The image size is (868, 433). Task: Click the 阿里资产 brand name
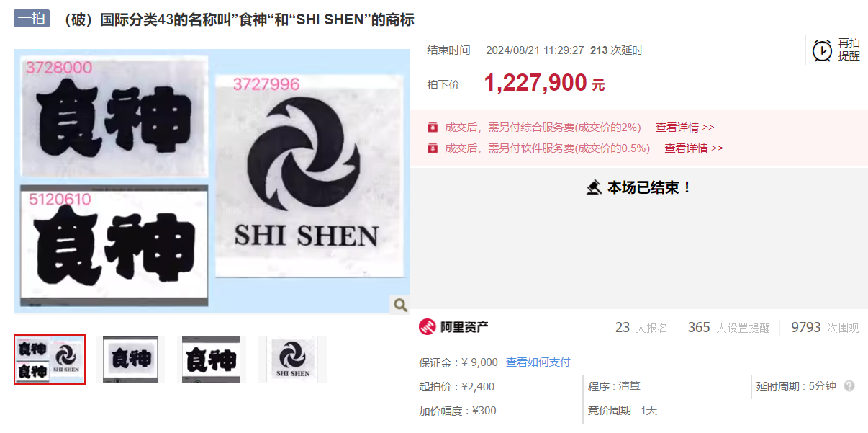tap(465, 327)
